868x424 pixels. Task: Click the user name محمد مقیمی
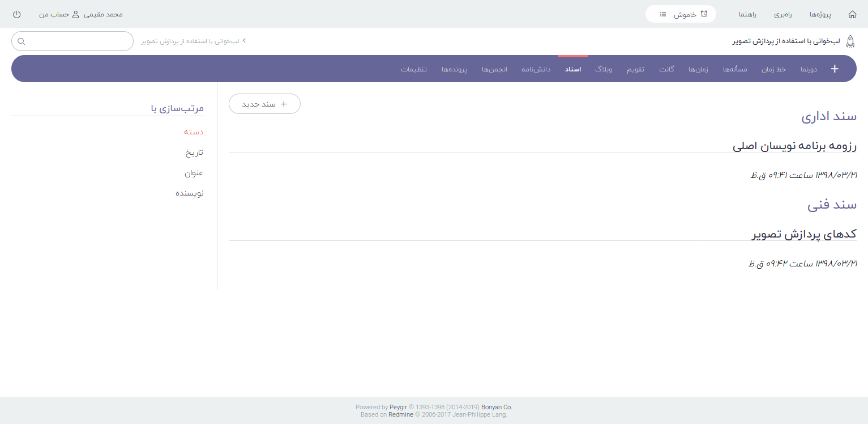click(103, 14)
